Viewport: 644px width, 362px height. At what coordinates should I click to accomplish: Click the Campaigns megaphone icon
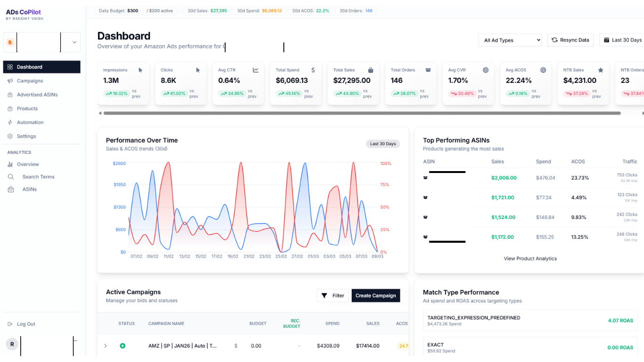tap(10, 81)
